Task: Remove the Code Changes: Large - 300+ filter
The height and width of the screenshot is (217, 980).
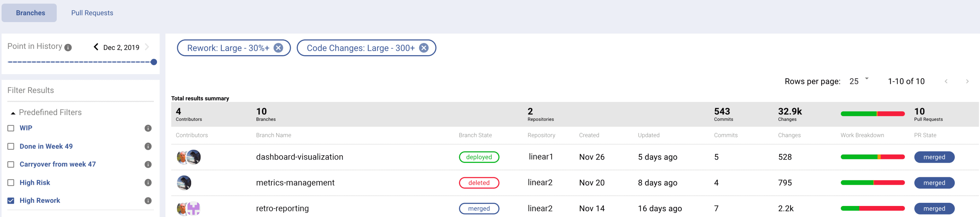Action: click(x=424, y=48)
